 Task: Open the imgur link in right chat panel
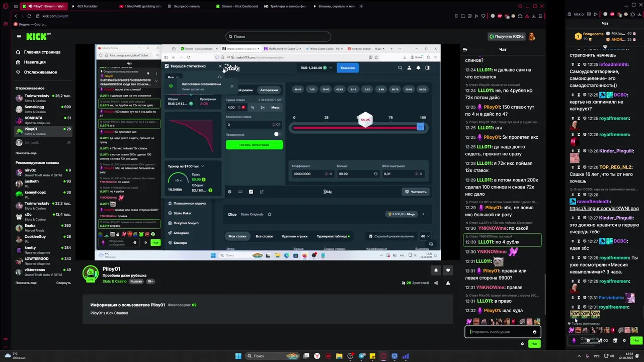click(x=604, y=208)
